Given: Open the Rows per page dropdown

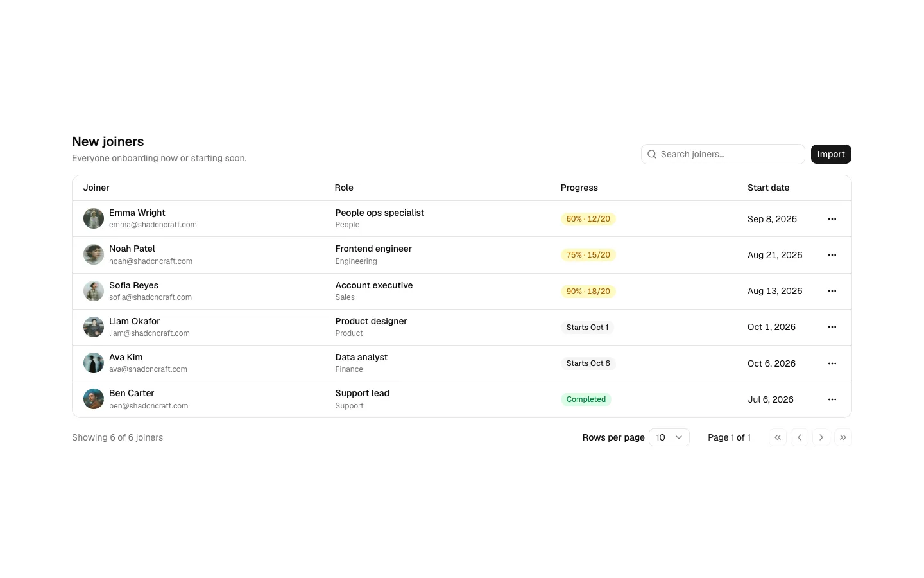Looking at the screenshot, I should tap(669, 437).
